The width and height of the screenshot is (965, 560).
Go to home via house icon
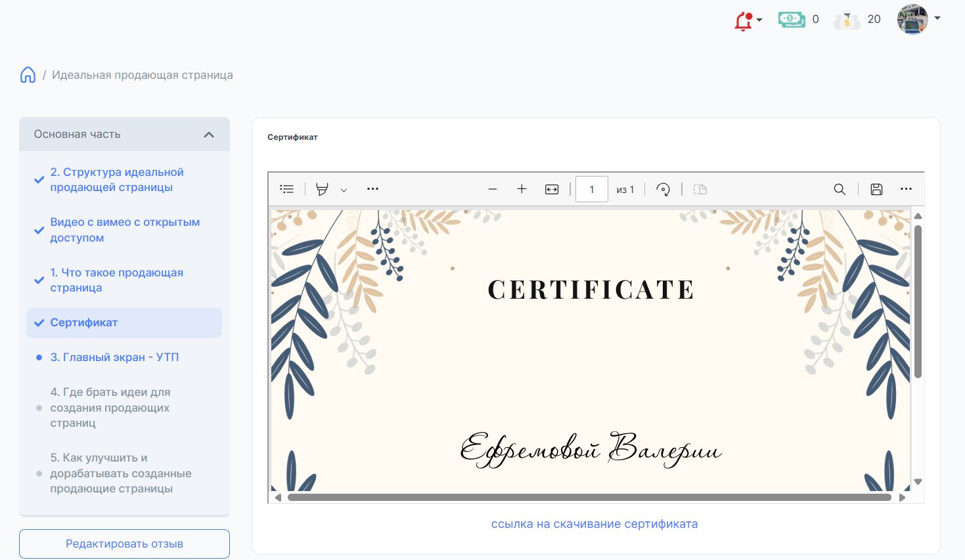point(28,75)
